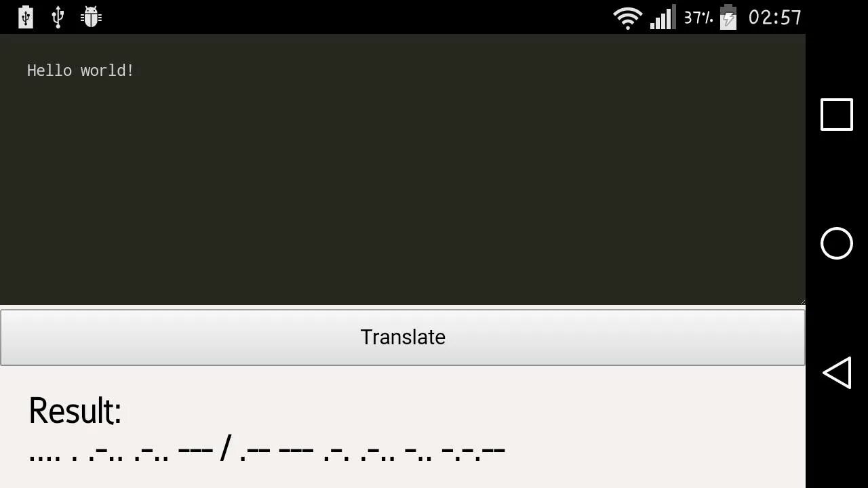
Task: Tap the 37% battery percentage text
Action: [698, 18]
